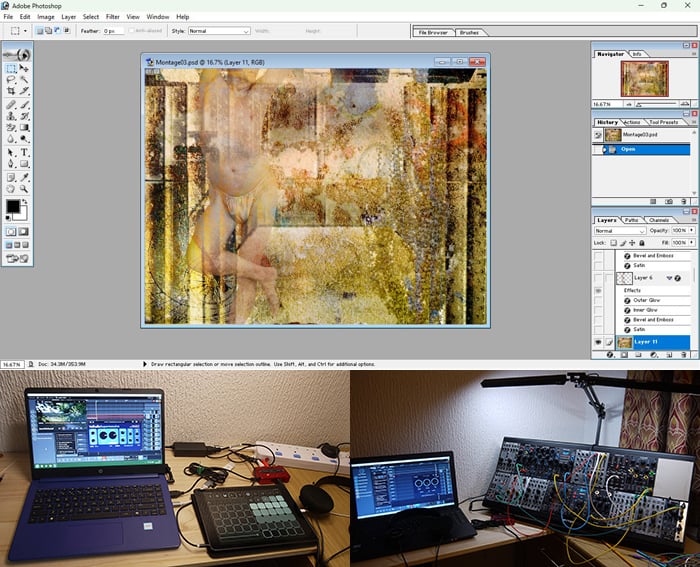Create new adjustment layer in Layers panel
Image resolution: width=700 pixels, height=567 pixels.
pyautogui.click(x=654, y=355)
